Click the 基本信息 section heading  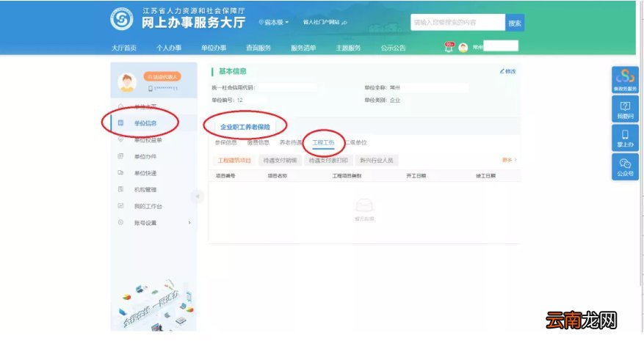tap(233, 71)
